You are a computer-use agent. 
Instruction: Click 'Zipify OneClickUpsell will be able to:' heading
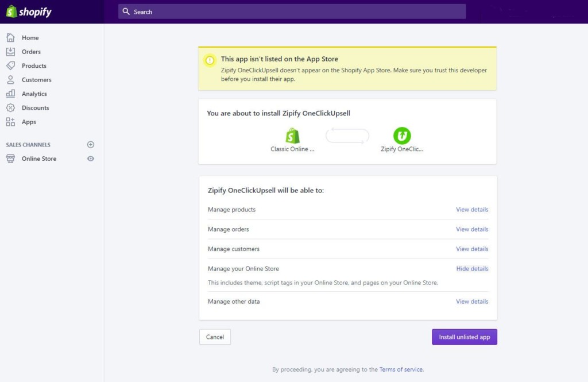coord(265,190)
